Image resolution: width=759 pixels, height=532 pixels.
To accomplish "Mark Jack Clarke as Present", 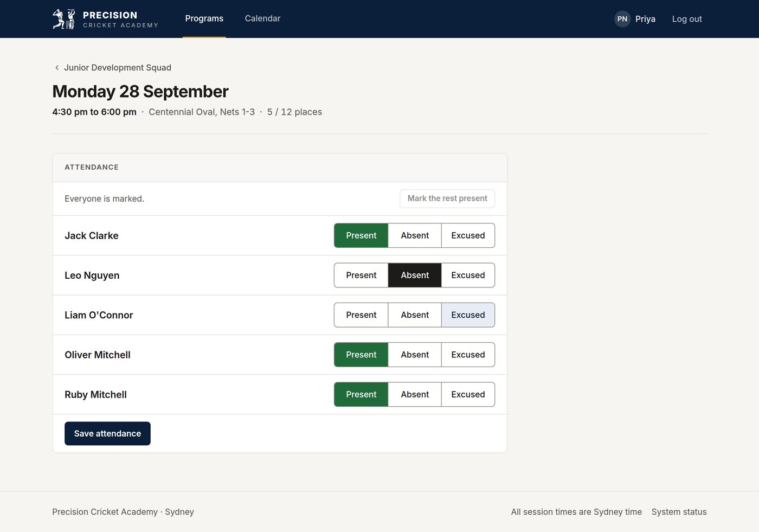I will 361,235.
